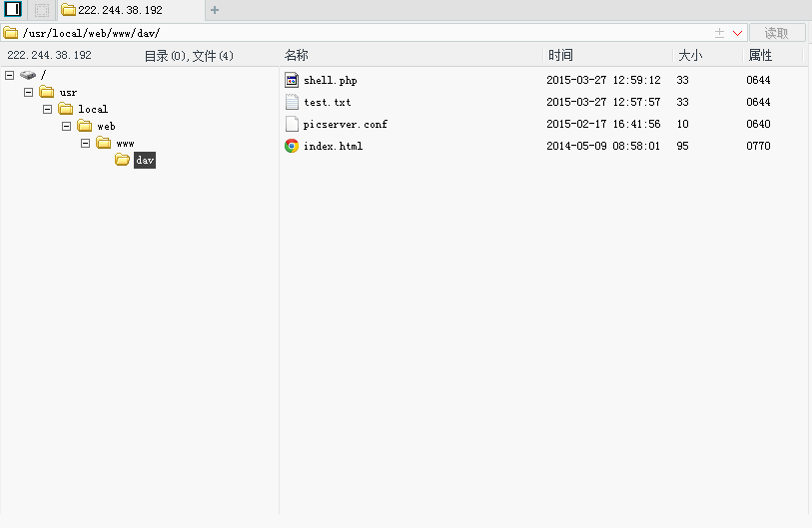Select the local tree item label
This screenshot has height=528, width=812.
[x=93, y=109]
